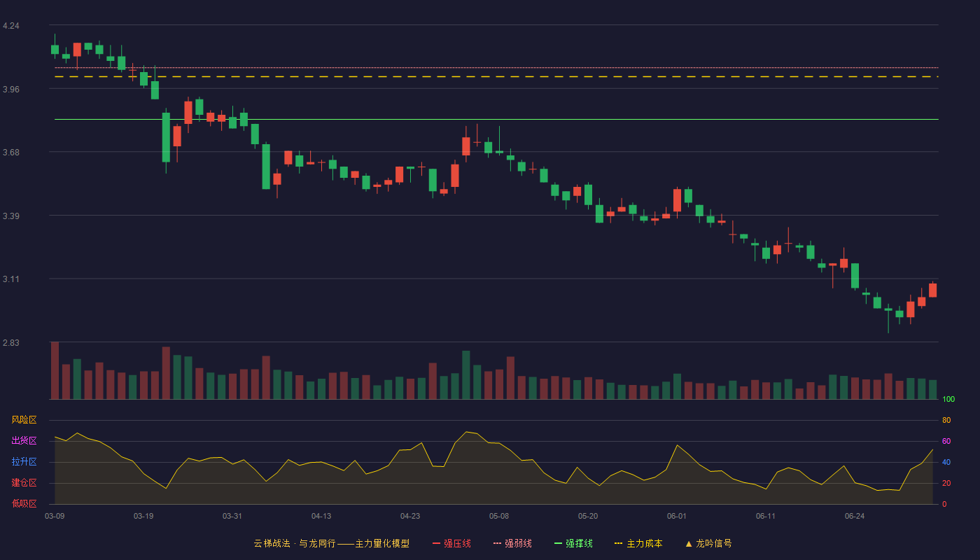
Task: Click the pink dotted strength line
Action: coord(496,68)
